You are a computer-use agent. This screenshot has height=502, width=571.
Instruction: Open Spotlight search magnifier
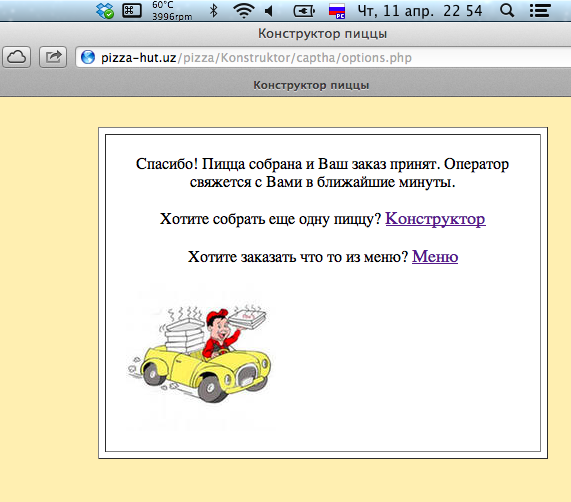(x=507, y=11)
